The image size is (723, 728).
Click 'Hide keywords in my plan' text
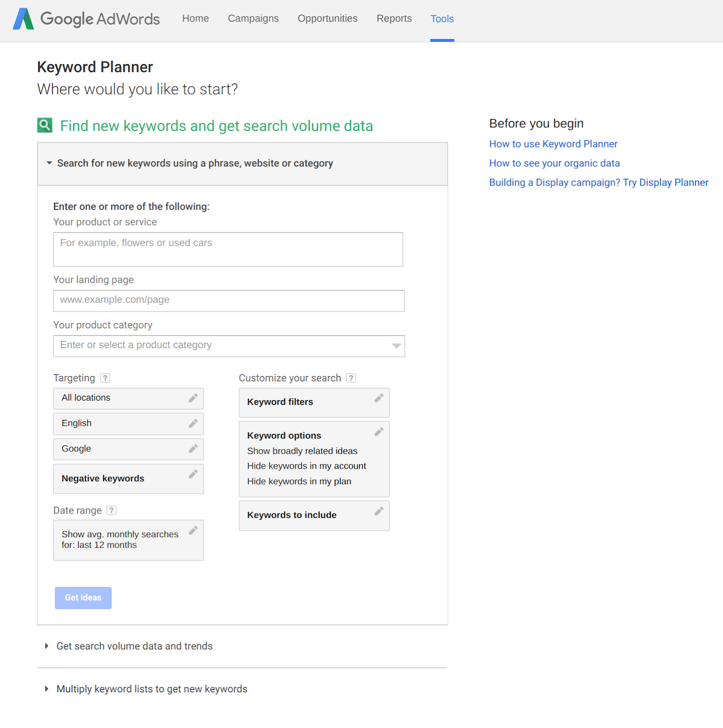coord(299,481)
